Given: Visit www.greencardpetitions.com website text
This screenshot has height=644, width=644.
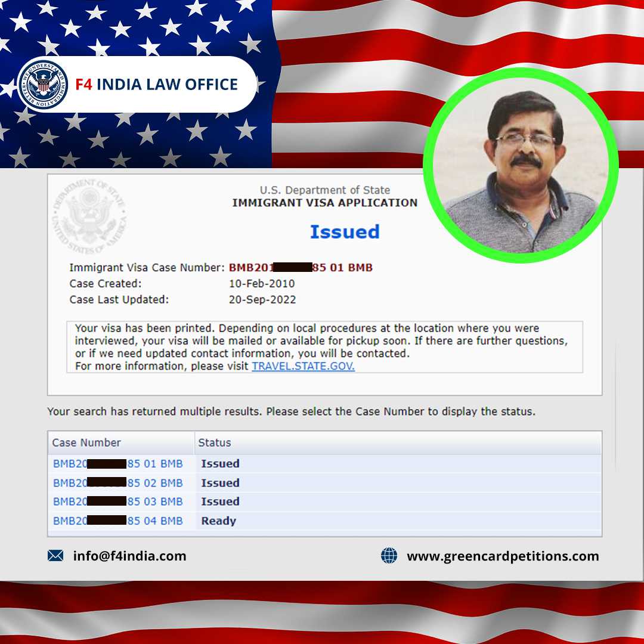Looking at the screenshot, I should 503,556.
